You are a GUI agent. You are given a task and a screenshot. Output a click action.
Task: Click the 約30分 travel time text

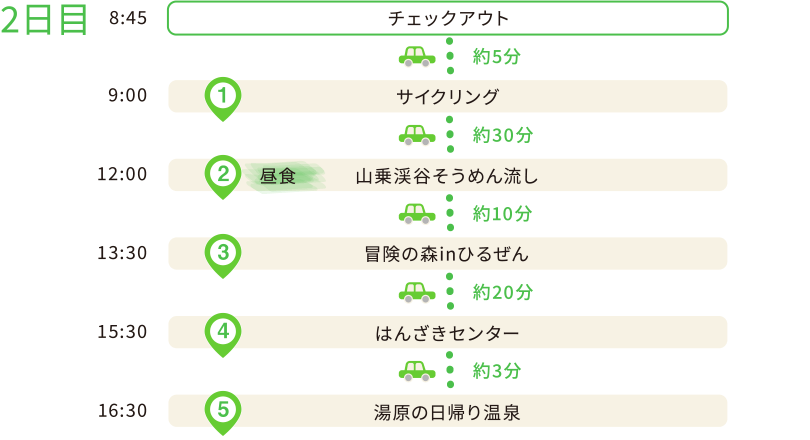pyautogui.click(x=502, y=135)
